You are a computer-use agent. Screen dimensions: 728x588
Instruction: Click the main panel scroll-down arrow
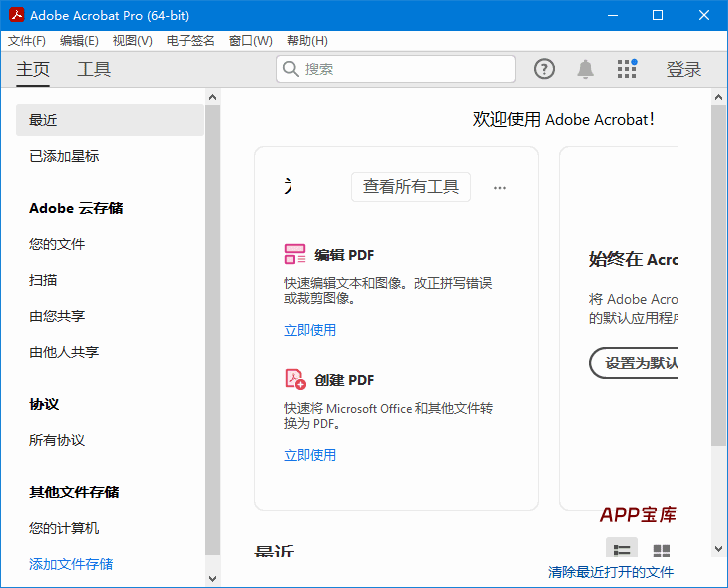point(718,549)
